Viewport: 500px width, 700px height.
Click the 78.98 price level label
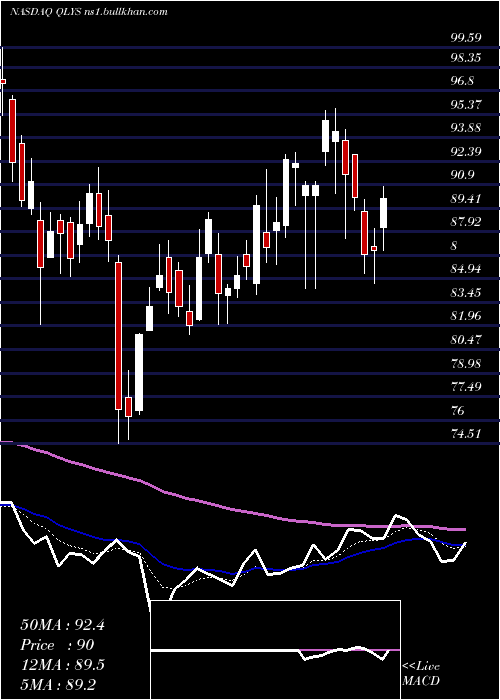click(x=466, y=363)
